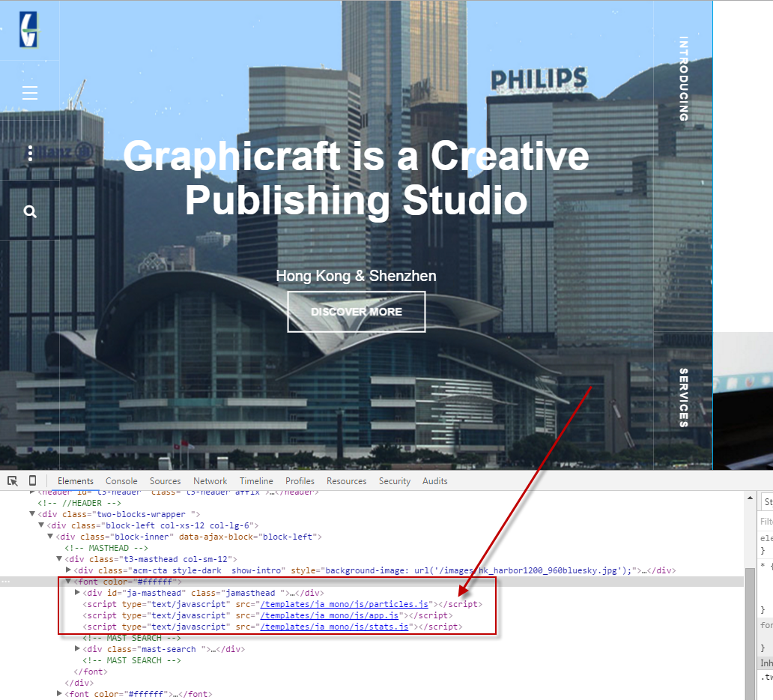Viewport: 773px width, 700px height.
Task: Open the particles.js script link
Action: click(x=344, y=604)
